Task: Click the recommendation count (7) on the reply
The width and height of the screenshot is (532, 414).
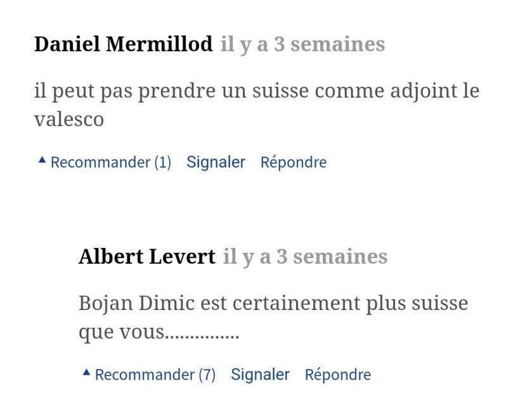Action: tap(207, 375)
